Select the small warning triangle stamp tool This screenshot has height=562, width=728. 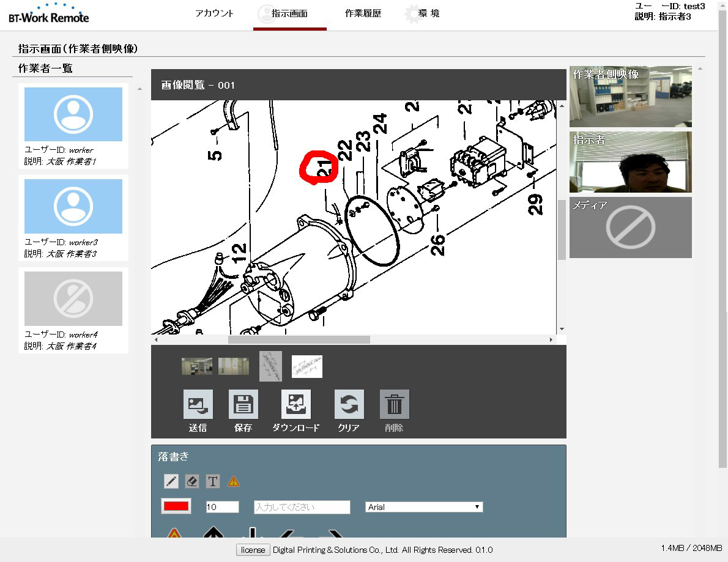coord(234,481)
